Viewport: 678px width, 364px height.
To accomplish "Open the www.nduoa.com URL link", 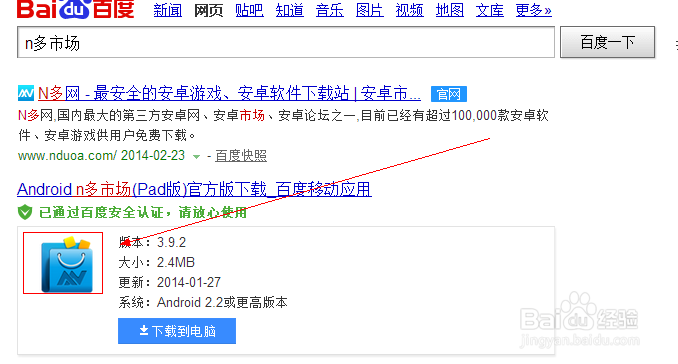I will [67, 156].
